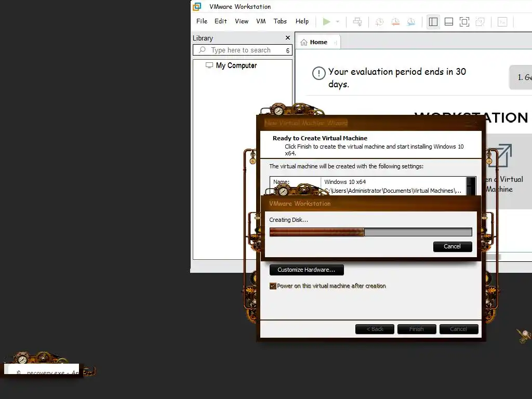
Task: Toggle the thumbnail bar toolbar icon
Action: coord(449,22)
